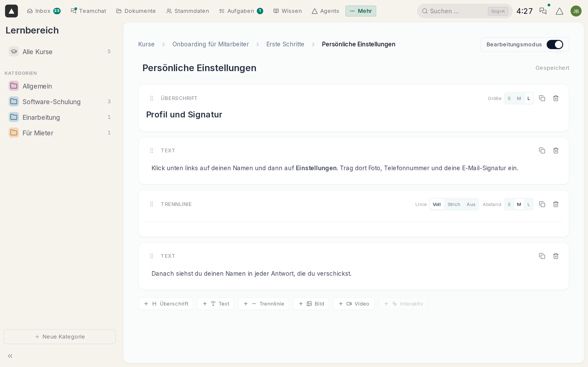Open the Aufgaben tab
Viewport: 588px width, 367px height.
241,11
